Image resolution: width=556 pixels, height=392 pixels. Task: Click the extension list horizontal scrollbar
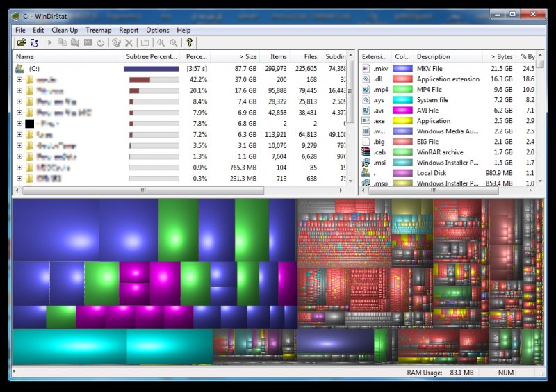[433, 190]
